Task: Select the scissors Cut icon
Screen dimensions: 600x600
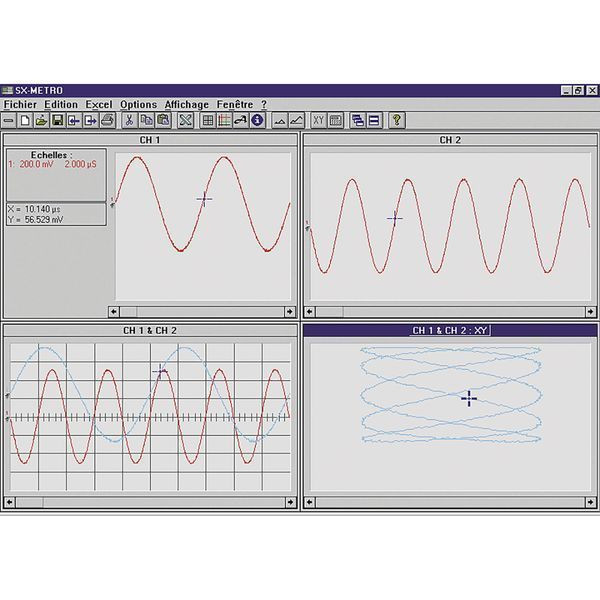Action: pos(130,120)
